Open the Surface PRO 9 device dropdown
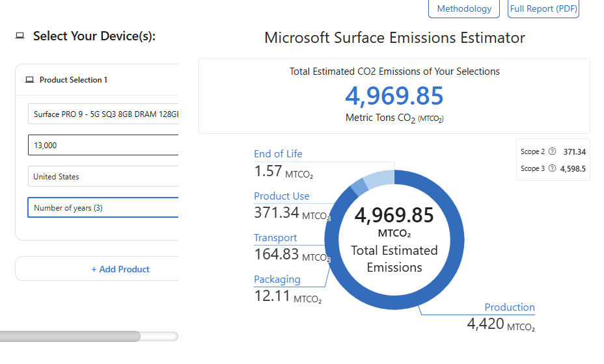Image resolution: width=604 pixels, height=364 pixels. click(104, 114)
